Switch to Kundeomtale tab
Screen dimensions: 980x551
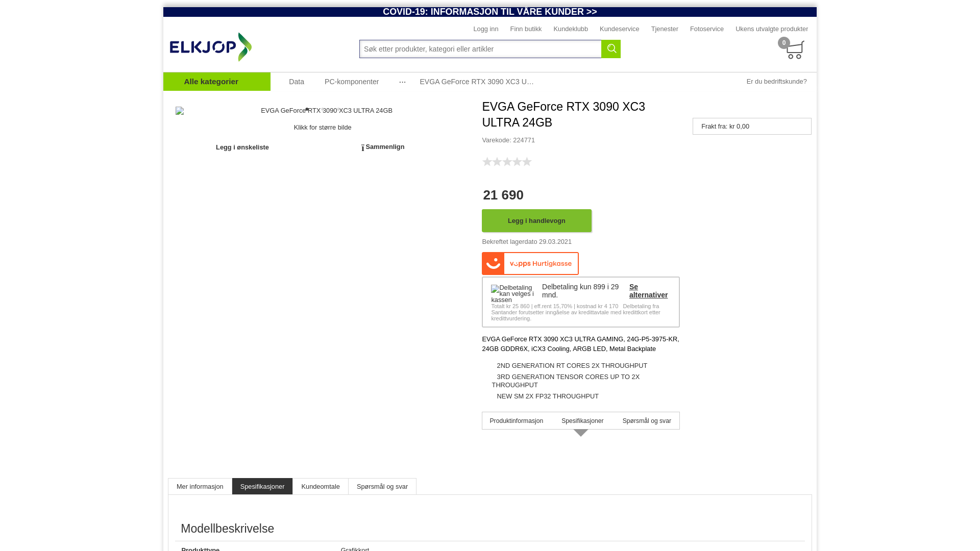(x=321, y=487)
